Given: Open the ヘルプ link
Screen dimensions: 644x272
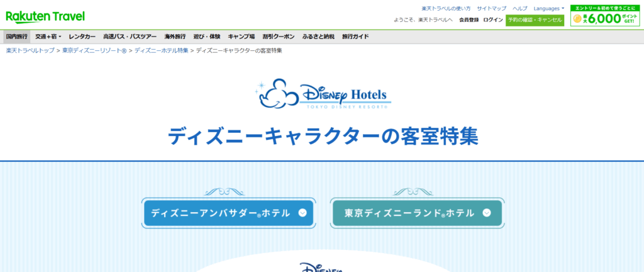Looking at the screenshot, I should click(520, 8).
